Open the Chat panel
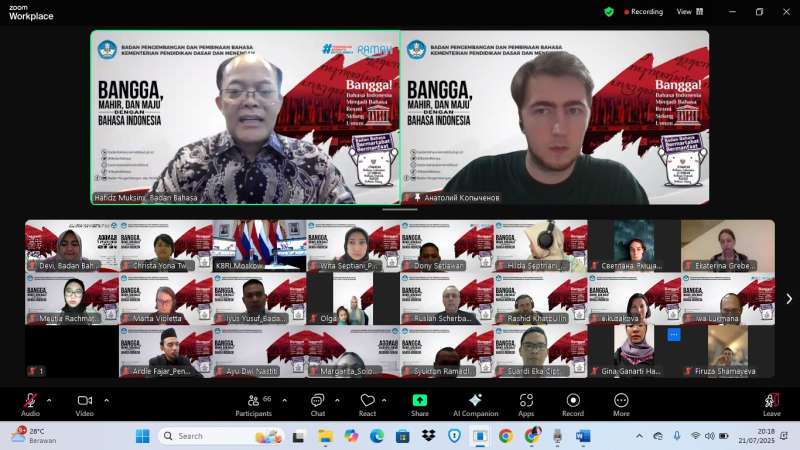 (318, 402)
